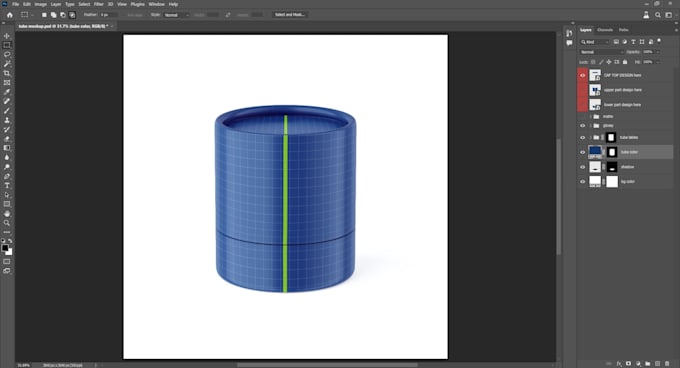Image resolution: width=680 pixels, height=368 pixels.
Task: Open the layer filter Kind dropdown
Action: click(x=595, y=42)
